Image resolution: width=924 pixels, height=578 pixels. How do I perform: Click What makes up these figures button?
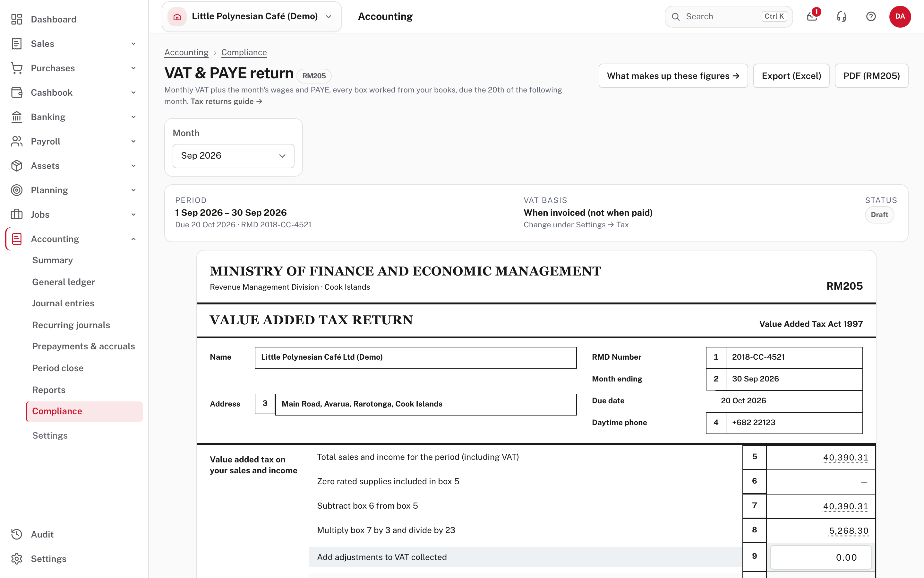[x=673, y=76]
